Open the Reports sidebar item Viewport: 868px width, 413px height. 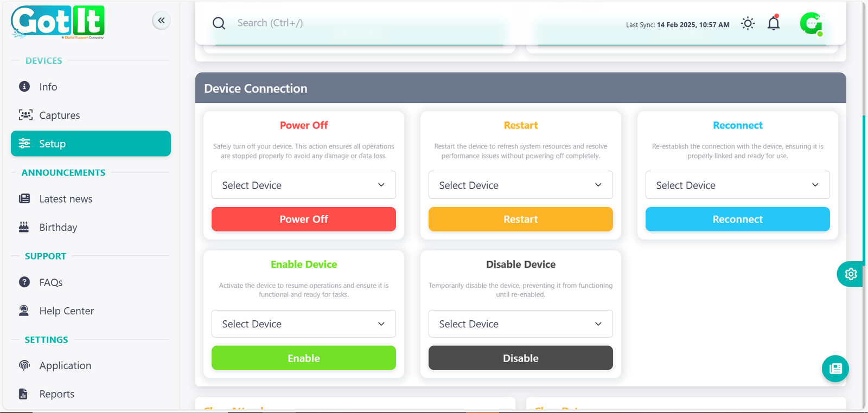pos(56,394)
